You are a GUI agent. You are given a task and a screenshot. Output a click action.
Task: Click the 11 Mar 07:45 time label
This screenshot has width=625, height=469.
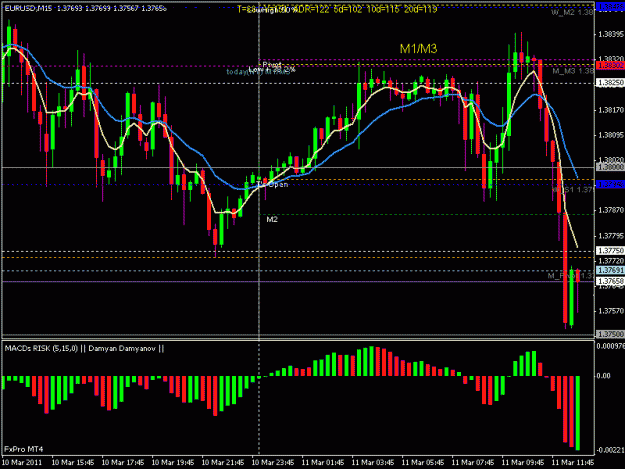pos(473,462)
